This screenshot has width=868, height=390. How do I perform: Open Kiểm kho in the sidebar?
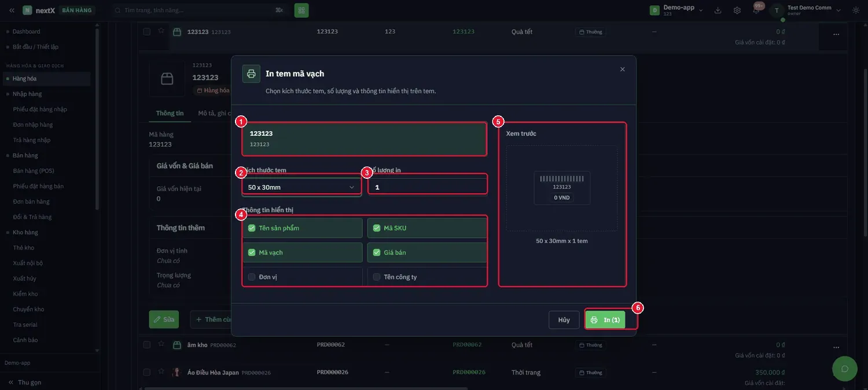25,294
